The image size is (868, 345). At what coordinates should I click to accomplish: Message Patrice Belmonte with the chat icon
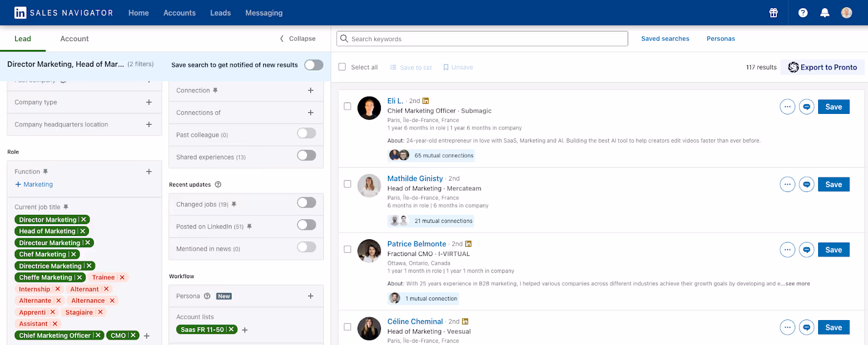(x=807, y=250)
